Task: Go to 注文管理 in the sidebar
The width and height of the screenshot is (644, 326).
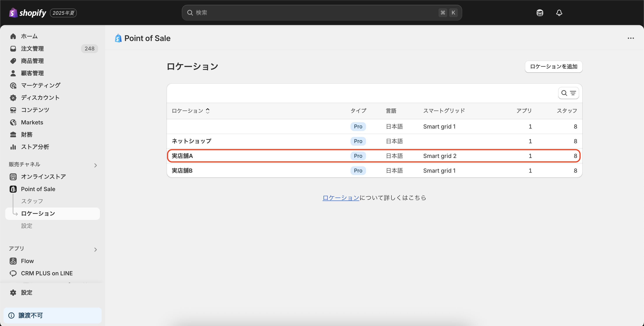Action: tap(32, 48)
